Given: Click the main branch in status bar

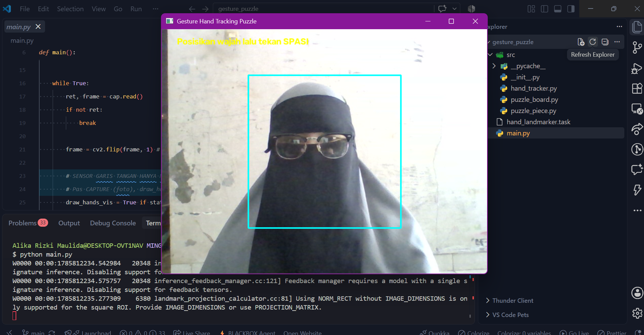Looking at the screenshot, I should coord(33,333).
